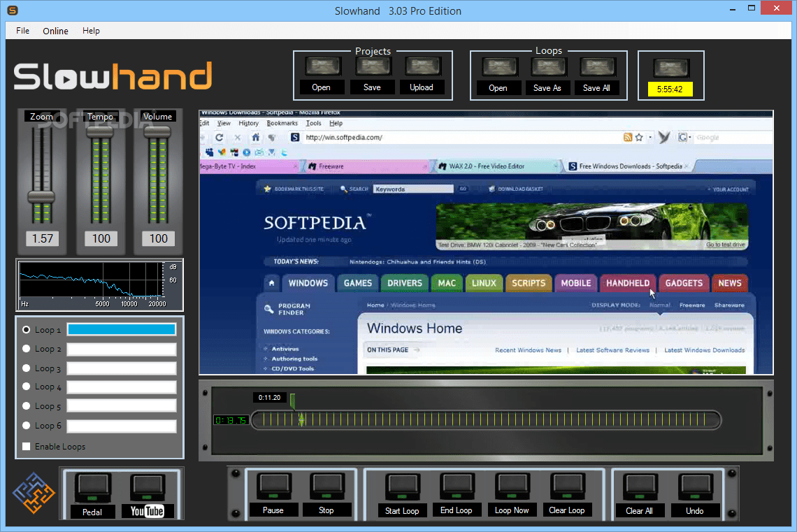Tick the Enable Loops checkbox
Screen dimensions: 797x532
point(27,446)
